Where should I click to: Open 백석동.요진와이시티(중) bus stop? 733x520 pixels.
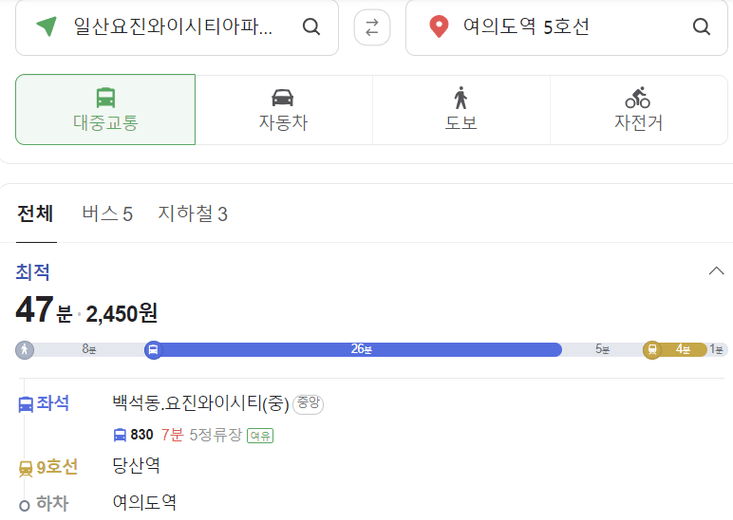point(201,403)
